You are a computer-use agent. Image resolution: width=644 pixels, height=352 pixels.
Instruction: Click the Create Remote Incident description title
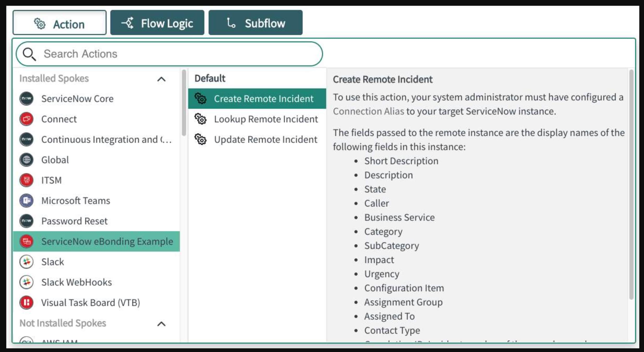click(x=383, y=79)
